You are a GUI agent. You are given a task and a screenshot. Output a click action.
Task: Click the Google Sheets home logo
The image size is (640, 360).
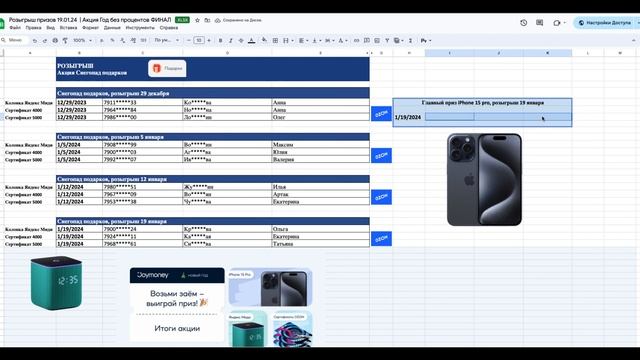(x=2, y=23)
